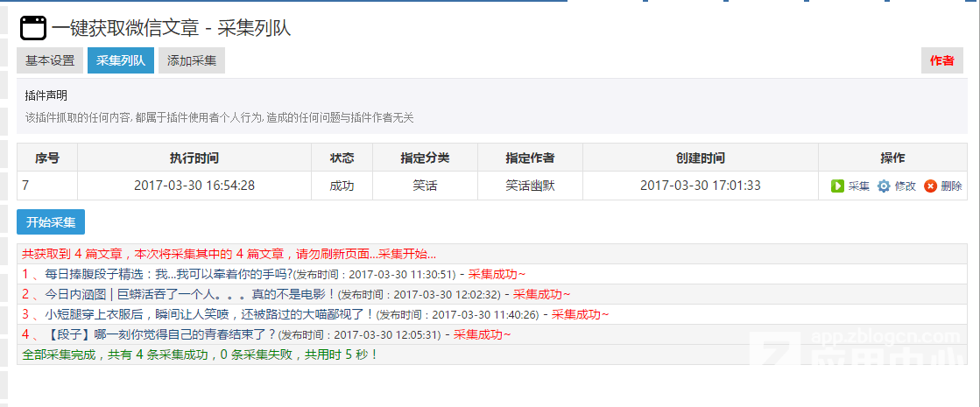Click the gear icon for 修改

coord(884,186)
